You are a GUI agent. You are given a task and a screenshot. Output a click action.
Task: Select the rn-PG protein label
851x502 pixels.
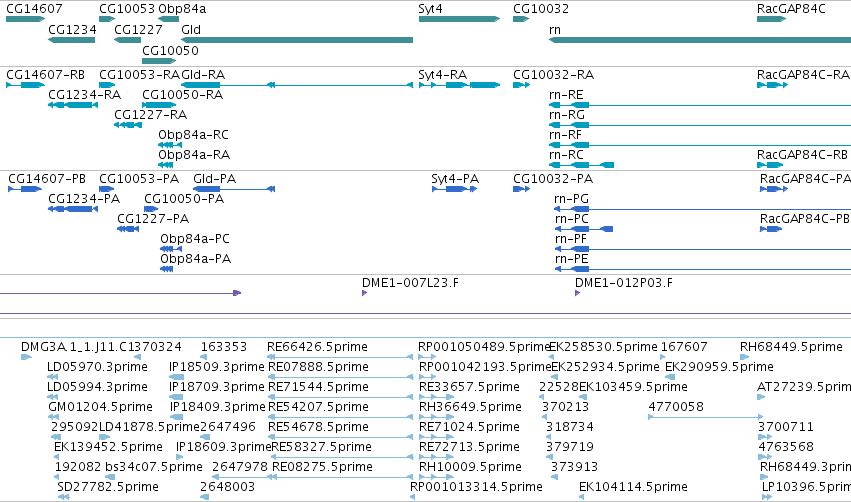click(571, 199)
